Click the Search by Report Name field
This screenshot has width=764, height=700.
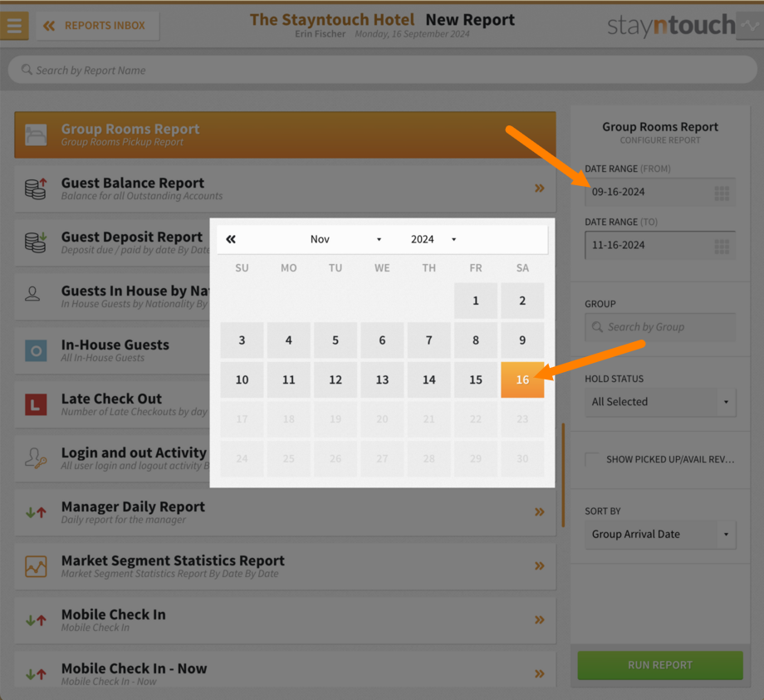click(x=383, y=70)
